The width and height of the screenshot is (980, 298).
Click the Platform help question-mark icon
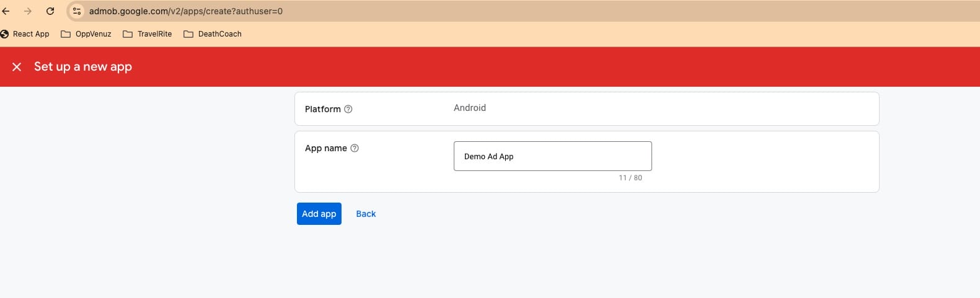click(348, 109)
